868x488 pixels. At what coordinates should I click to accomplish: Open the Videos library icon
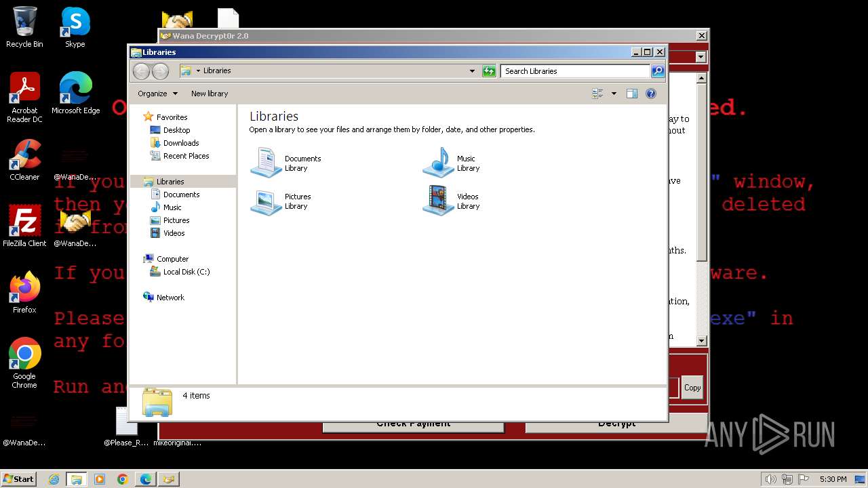click(438, 201)
